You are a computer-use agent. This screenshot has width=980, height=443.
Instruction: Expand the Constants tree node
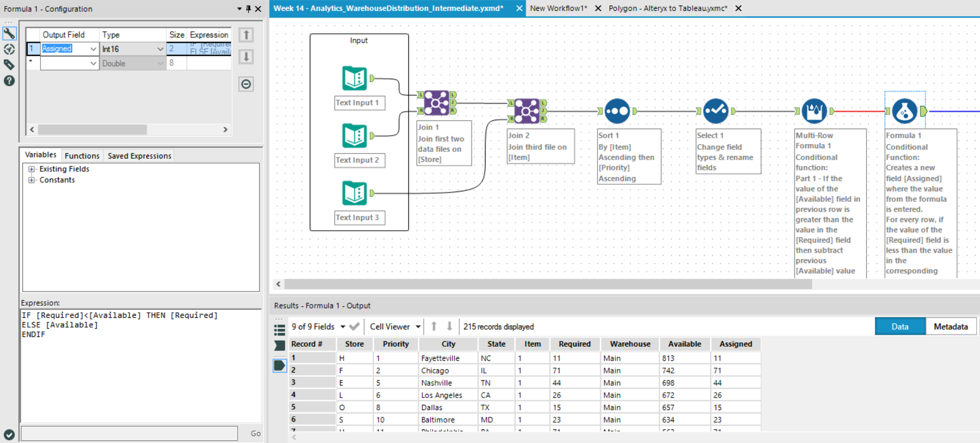tap(32, 180)
